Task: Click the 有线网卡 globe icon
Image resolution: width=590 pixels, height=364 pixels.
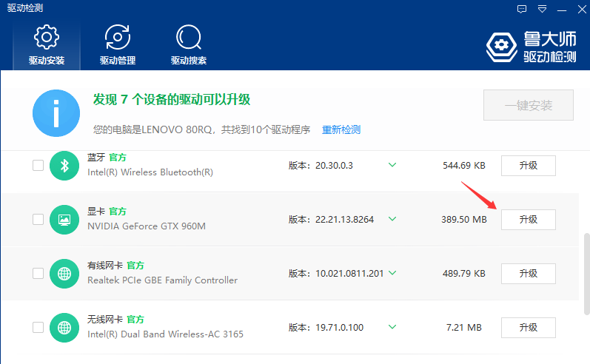Action: [64, 274]
